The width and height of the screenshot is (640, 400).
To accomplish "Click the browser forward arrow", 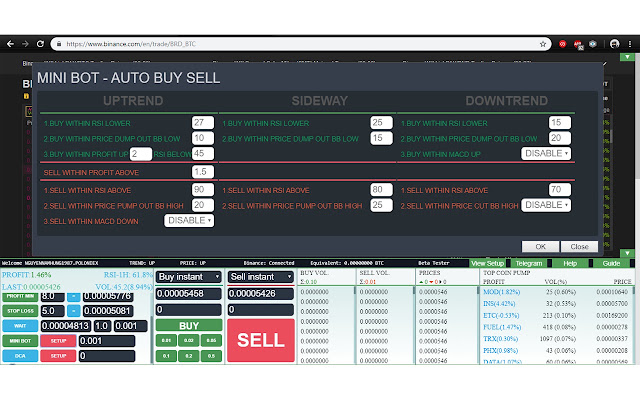I will coord(25,44).
